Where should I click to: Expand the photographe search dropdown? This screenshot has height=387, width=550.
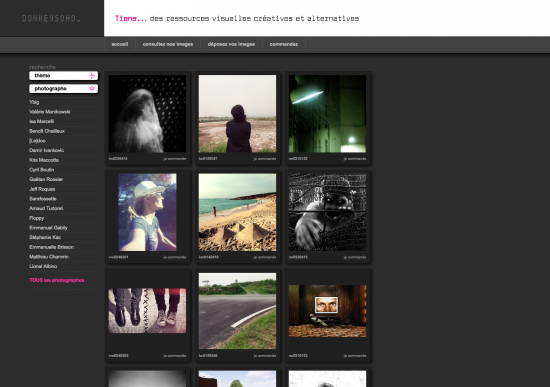tap(63, 88)
